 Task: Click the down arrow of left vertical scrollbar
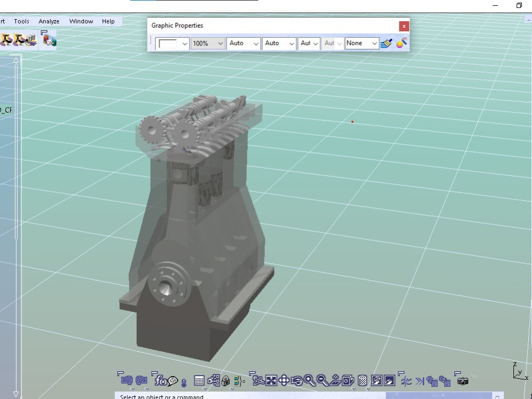[x=16, y=394]
